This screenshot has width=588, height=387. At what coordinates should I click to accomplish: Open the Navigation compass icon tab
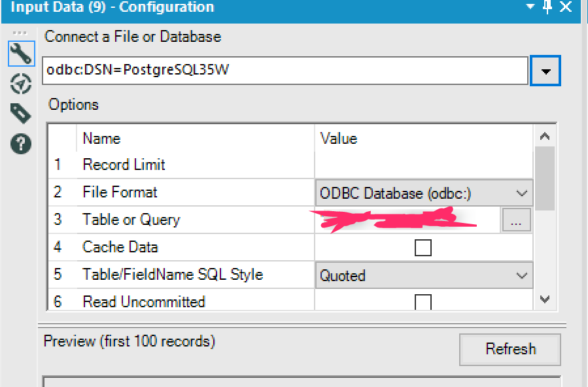click(x=21, y=84)
